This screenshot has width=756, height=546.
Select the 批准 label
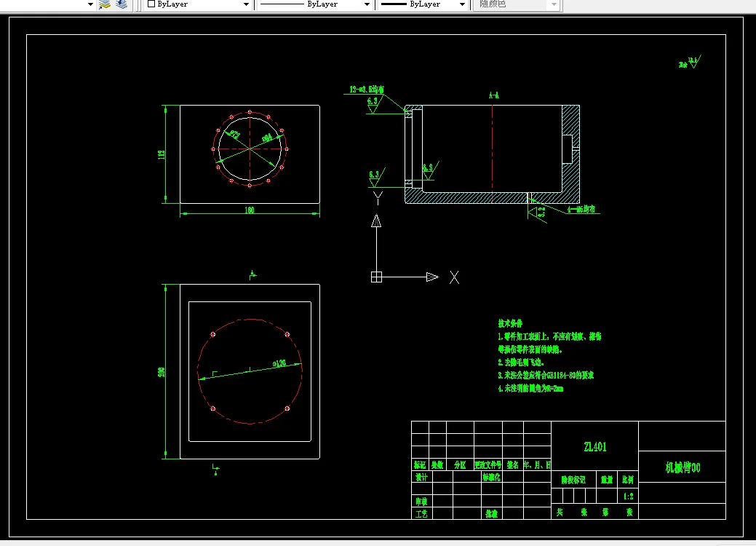(x=491, y=514)
